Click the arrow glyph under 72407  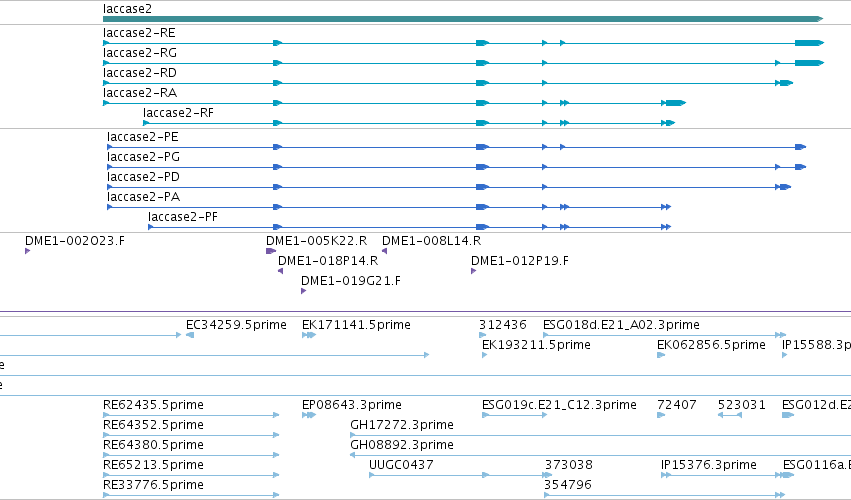[661, 415]
